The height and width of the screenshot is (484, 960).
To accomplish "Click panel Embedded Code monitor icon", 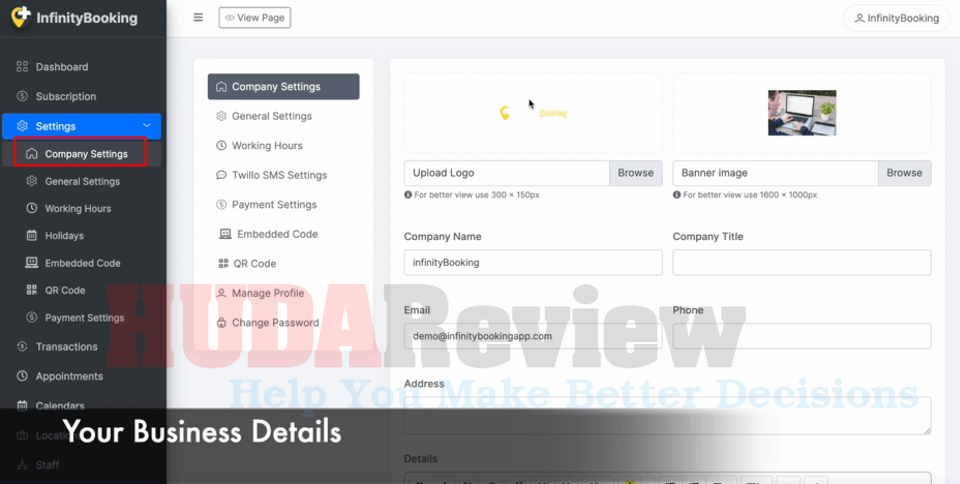I will [225, 234].
